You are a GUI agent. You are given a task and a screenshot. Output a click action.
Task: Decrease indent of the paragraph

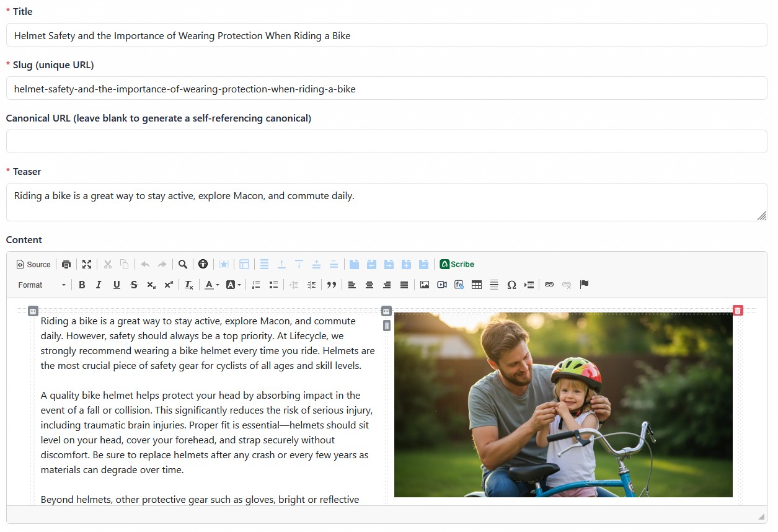(294, 285)
